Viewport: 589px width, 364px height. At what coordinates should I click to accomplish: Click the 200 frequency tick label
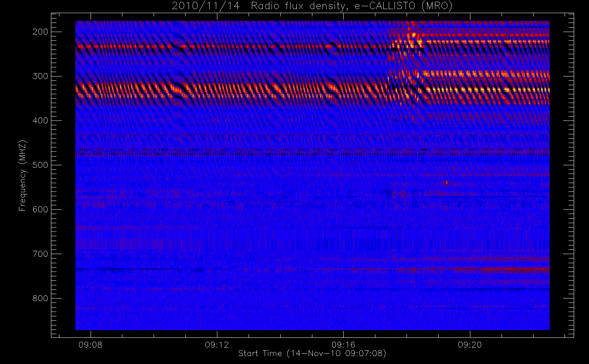40,32
